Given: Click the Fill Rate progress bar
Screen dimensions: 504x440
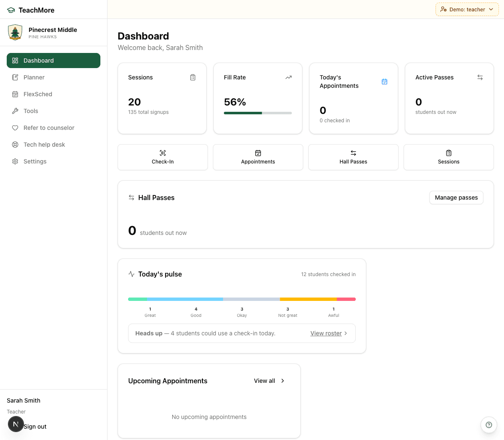Looking at the screenshot, I should coord(258,113).
